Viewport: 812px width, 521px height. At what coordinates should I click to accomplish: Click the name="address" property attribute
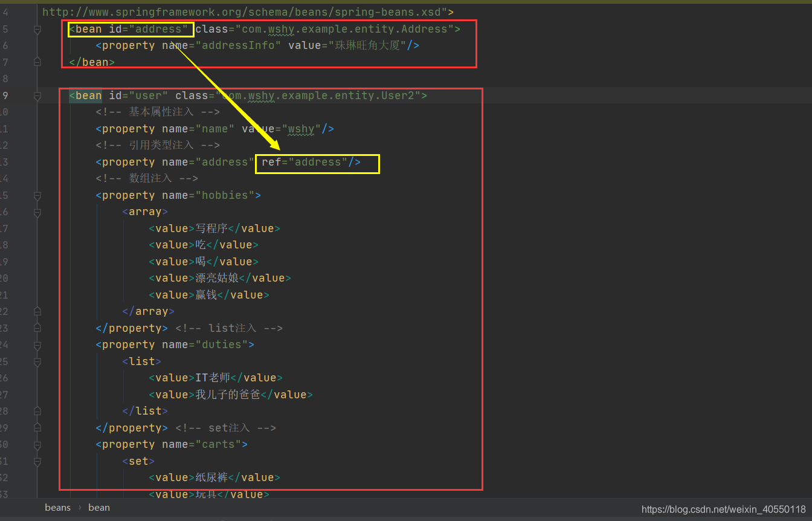208,162
